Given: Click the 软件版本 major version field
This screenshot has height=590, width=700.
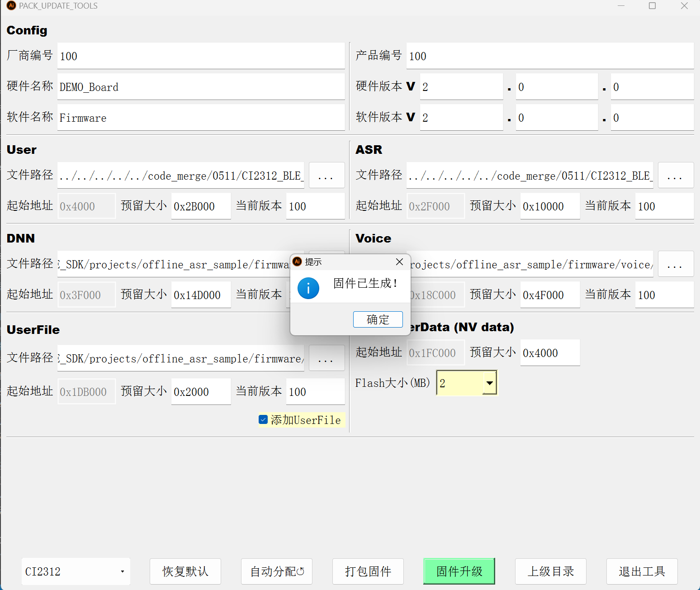Looking at the screenshot, I should pyautogui.click(x=461, y=117).
